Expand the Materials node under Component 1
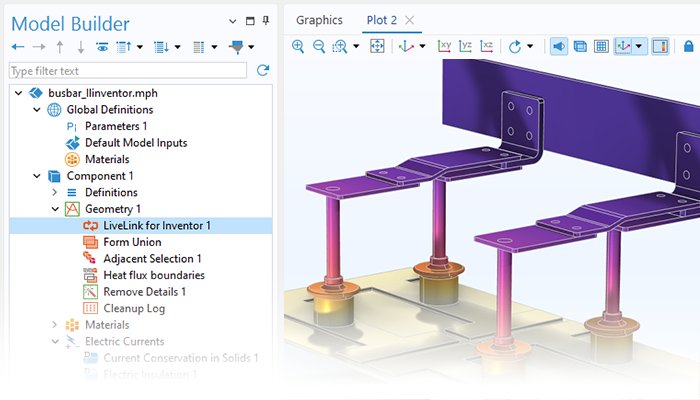The height and width of the screenshot is (400, 700). pyautogui.click(x=55, y=325)
